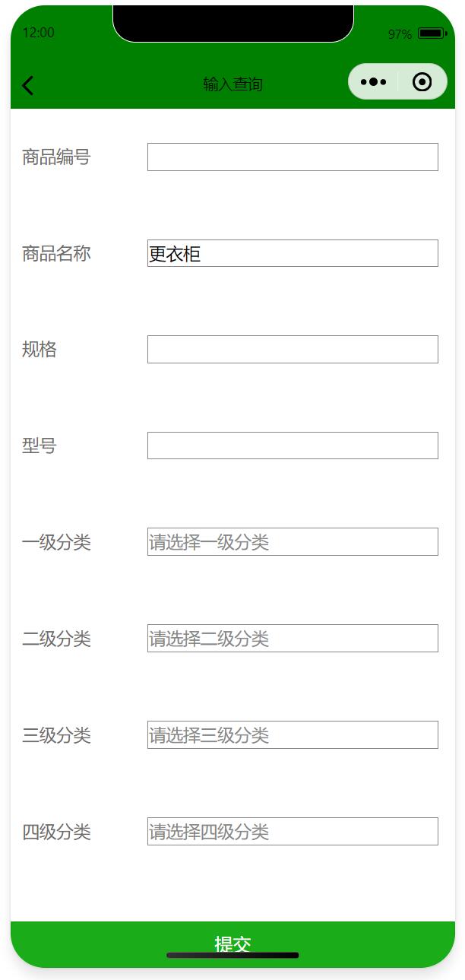
Task: Tap the 12:00 clock in status bar
Action: click(x=39, y=33)
